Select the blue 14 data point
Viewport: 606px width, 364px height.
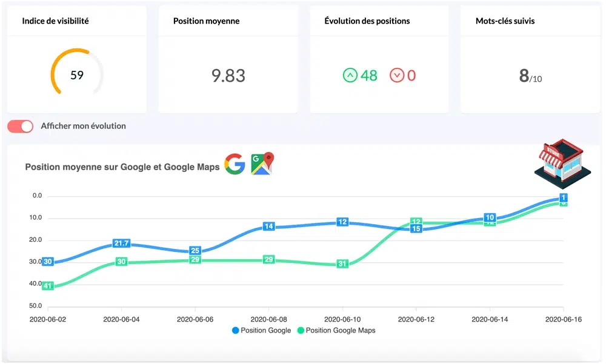(x=269, y=227)
